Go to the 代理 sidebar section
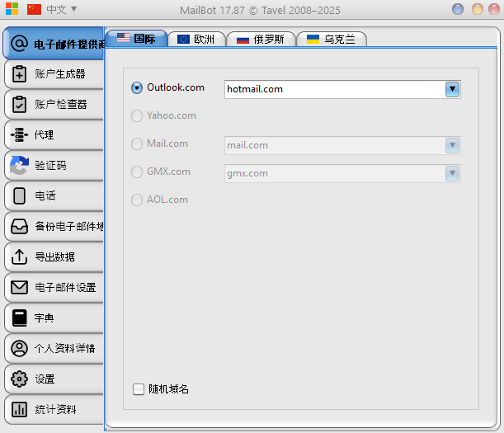Image resolution: width=504 pixels, height=433 pixels. (x=54, y=134)
